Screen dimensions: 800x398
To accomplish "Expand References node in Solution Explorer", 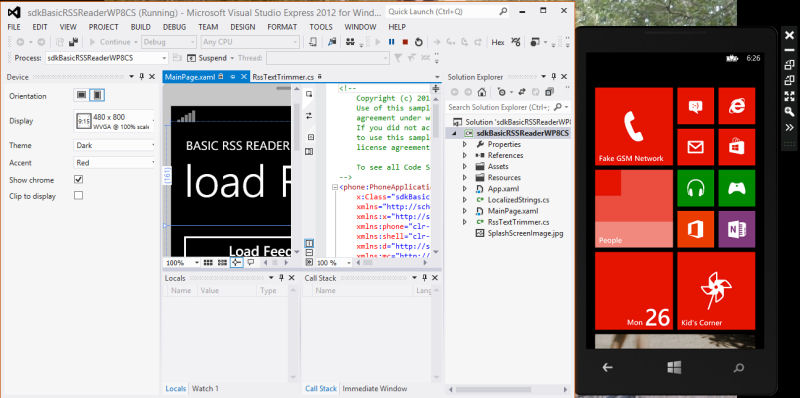I will (x=464, y=156).
